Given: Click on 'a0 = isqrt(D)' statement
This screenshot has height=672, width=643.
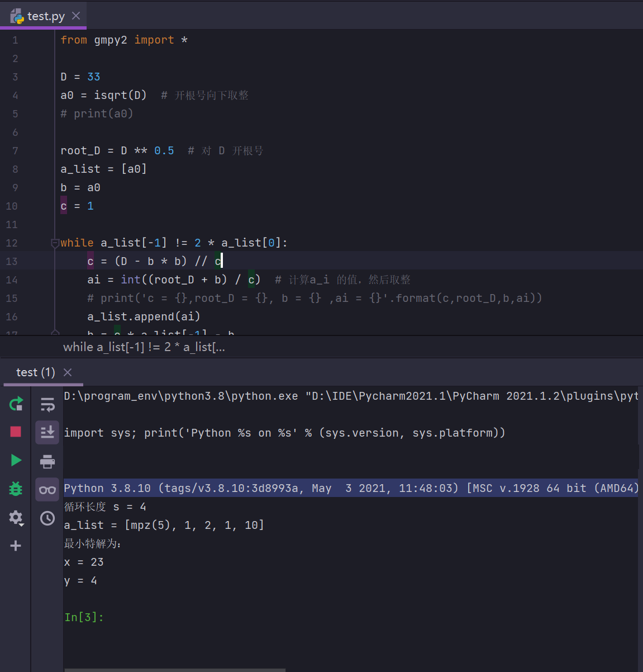Looking at the screenshot, I should pyautogui.click(x=103, y=95).
